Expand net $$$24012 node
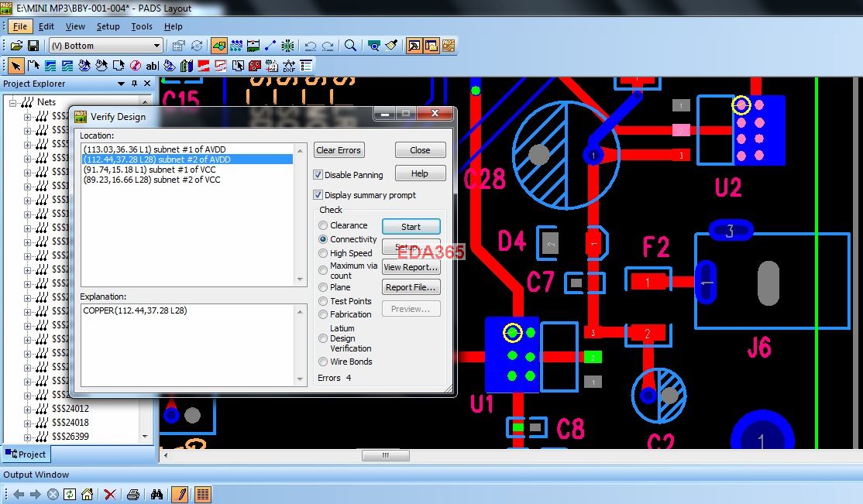The image size is (863, 504). coord(27,409)
